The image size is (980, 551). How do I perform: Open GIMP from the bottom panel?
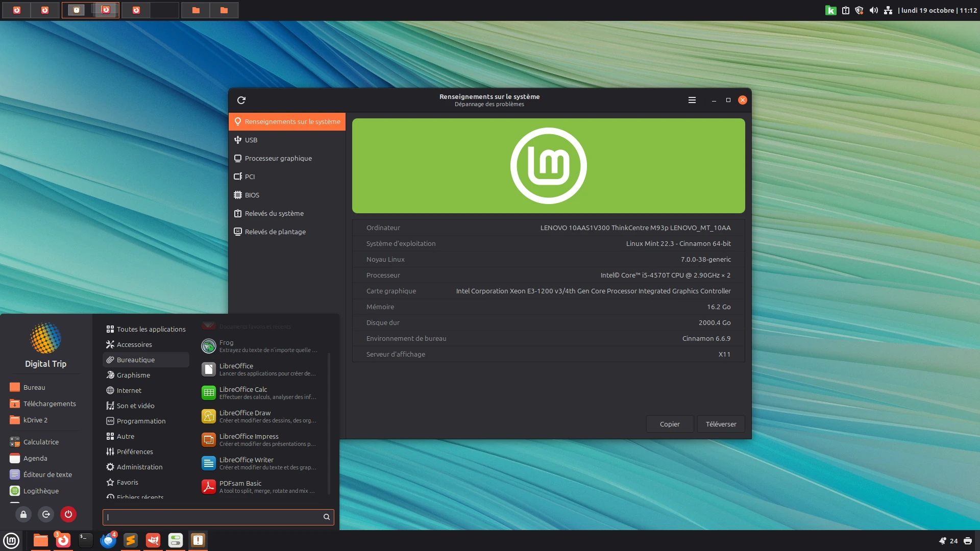(153, 540)
